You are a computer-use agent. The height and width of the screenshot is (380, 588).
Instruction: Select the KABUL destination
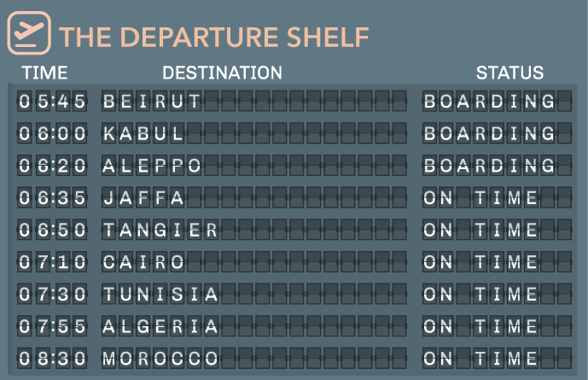[143, 133]
